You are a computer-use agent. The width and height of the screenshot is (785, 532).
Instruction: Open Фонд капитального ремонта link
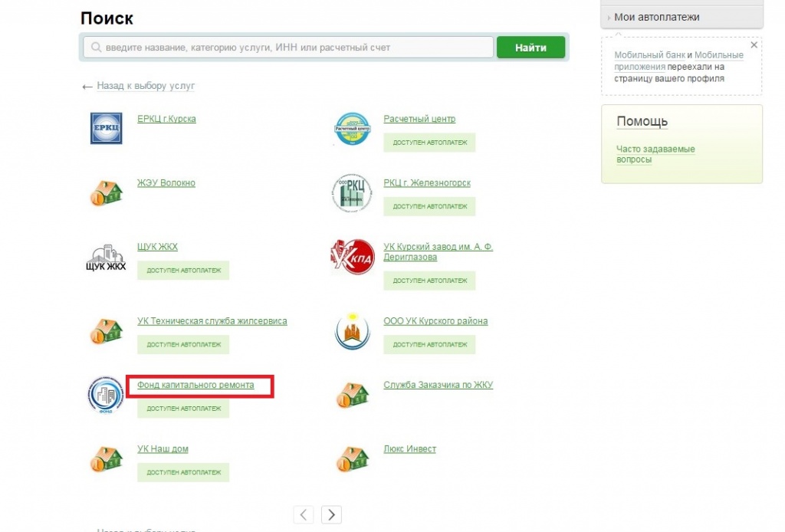click(195, 385)
